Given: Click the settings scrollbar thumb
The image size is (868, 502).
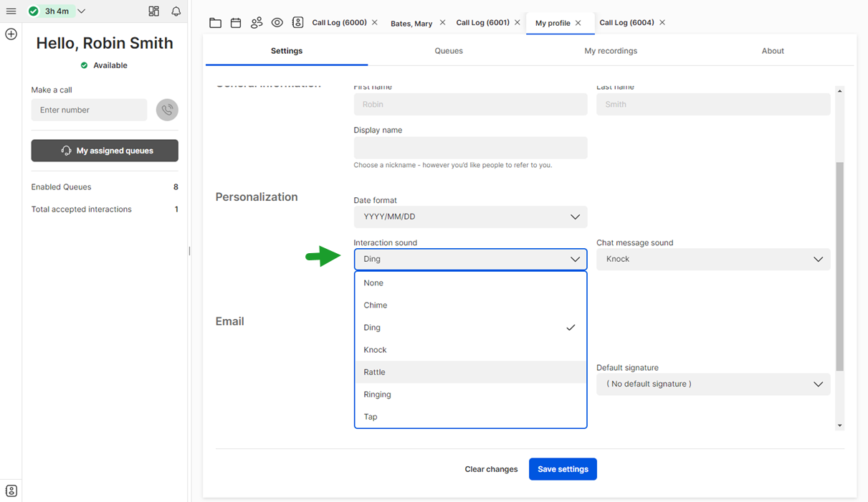Looking at the screenshot, I should [840, 266].
